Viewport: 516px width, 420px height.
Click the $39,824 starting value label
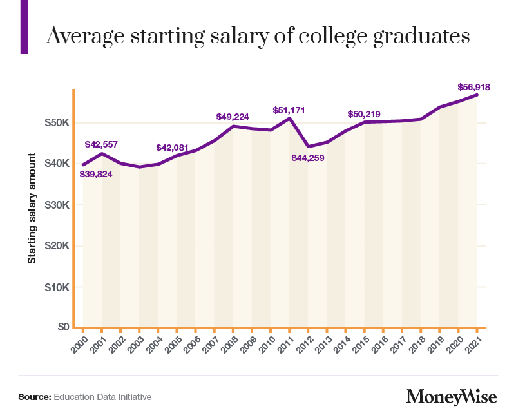tap(96, 174)
